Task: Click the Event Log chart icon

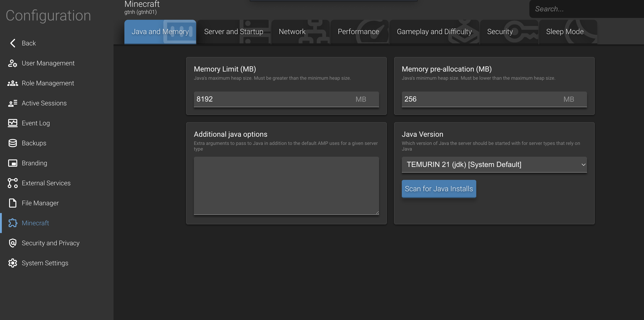Action: [x=12, y=123]
